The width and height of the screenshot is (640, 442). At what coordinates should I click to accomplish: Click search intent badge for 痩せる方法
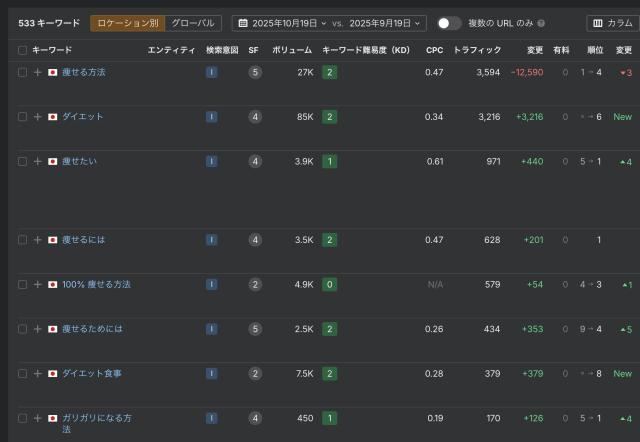[211, 73]
